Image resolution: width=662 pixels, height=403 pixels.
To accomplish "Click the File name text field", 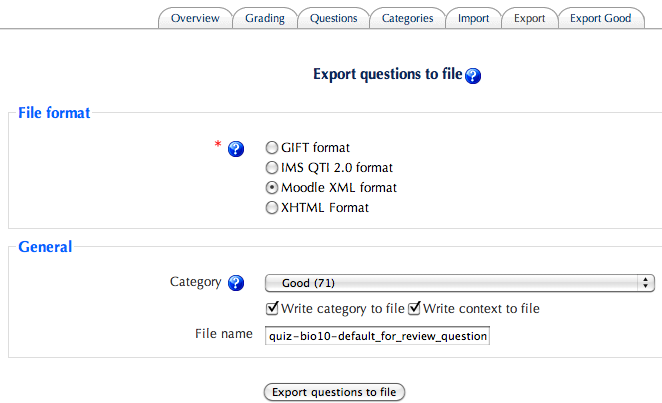I will [x=377, y=336].
